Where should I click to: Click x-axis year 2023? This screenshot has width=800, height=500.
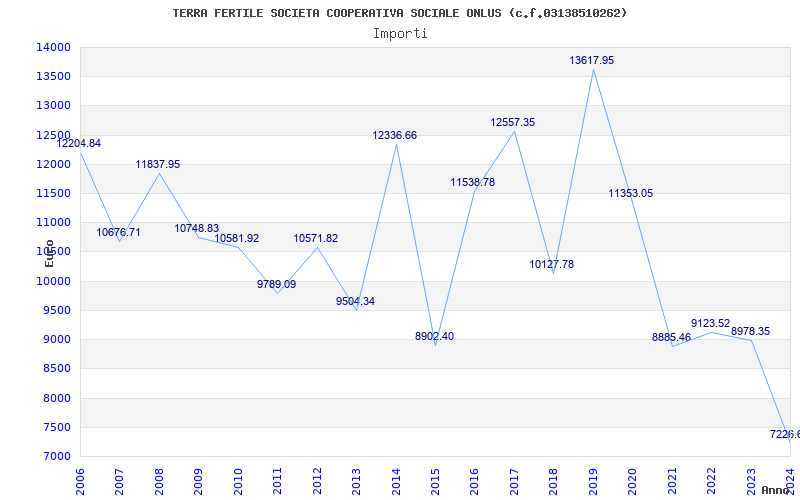[x=752, y=481]
